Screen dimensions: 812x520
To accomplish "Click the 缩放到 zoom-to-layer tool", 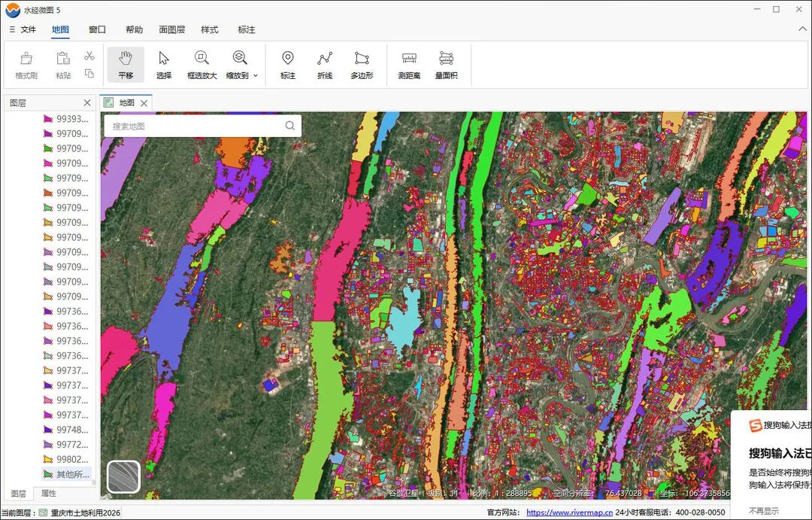I will tap(238, 65).
